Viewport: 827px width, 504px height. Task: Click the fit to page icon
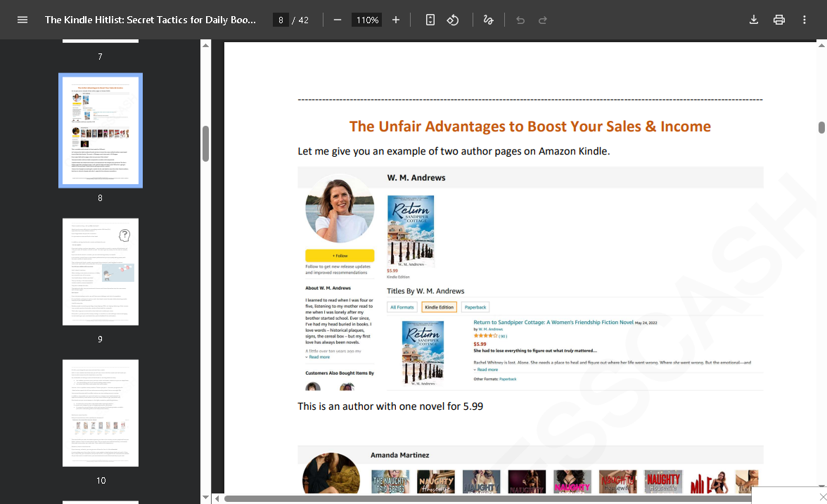coord(430,20)
